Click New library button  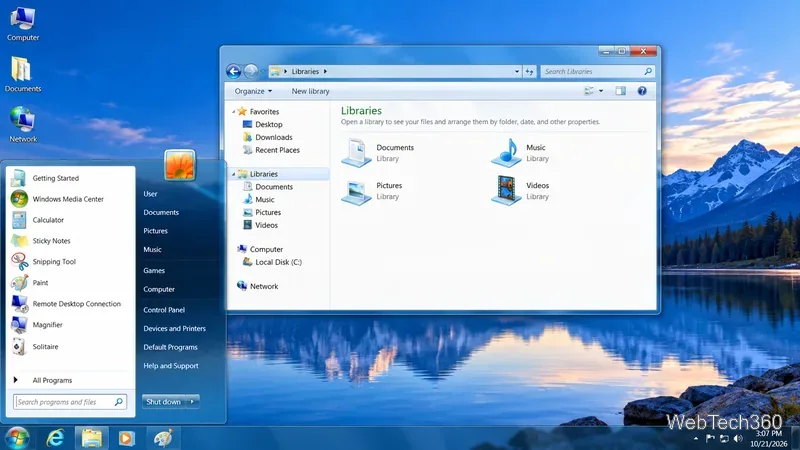310,91
